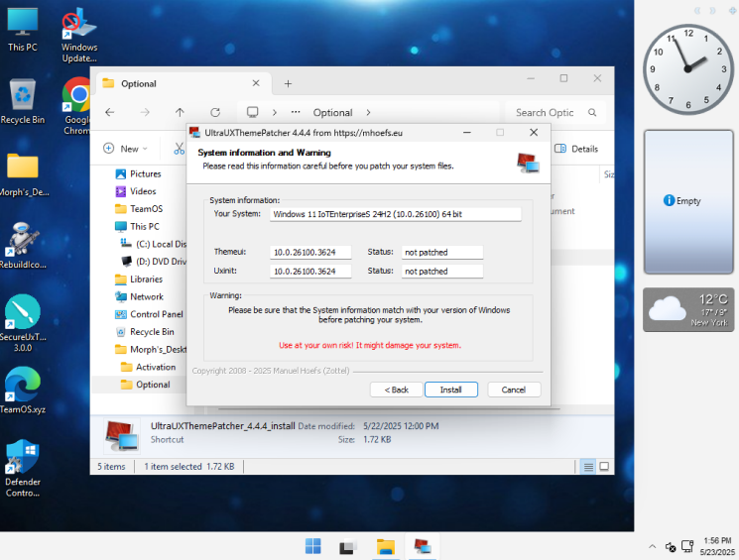
Task: Launch RebuildIco... desktop shortcut
Action: 23,246
